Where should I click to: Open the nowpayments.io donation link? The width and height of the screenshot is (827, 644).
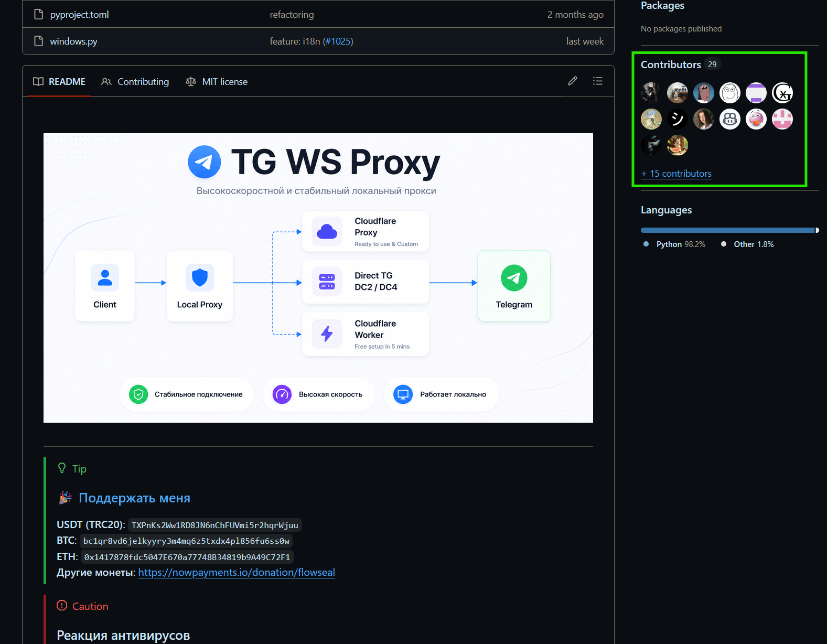[237, 572]
